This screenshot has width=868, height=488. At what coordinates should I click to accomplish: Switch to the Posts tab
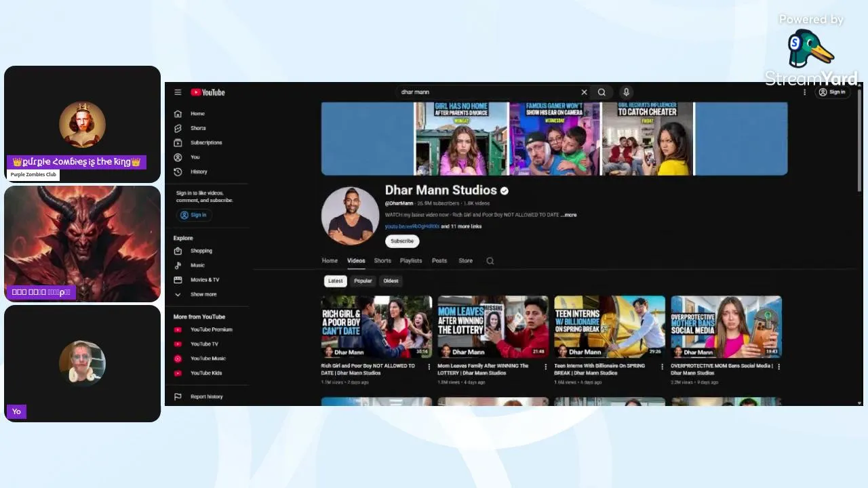pyautogui.click(x=439, y=261)
